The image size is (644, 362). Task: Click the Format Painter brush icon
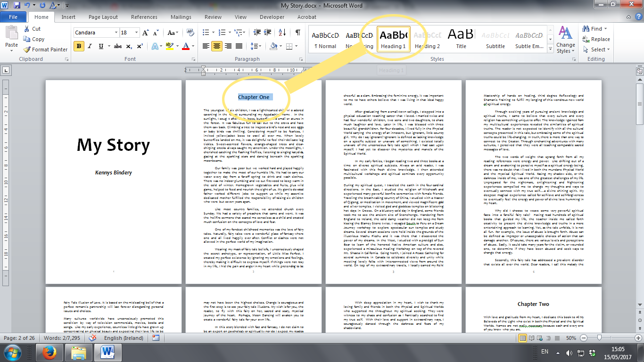tap(27, 49)
